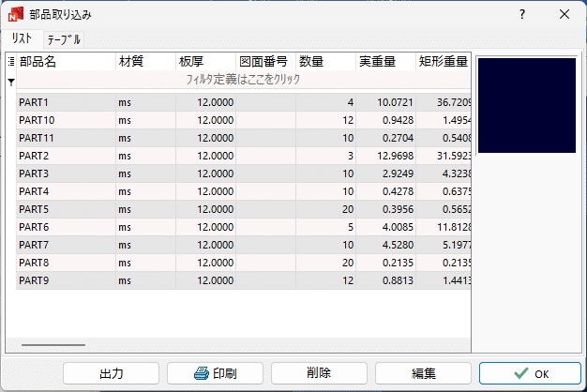The width and height of the screenshot is (587, 392).
Task: Click the 実重量 value 2.9249
Action: [x=398, y=173]
